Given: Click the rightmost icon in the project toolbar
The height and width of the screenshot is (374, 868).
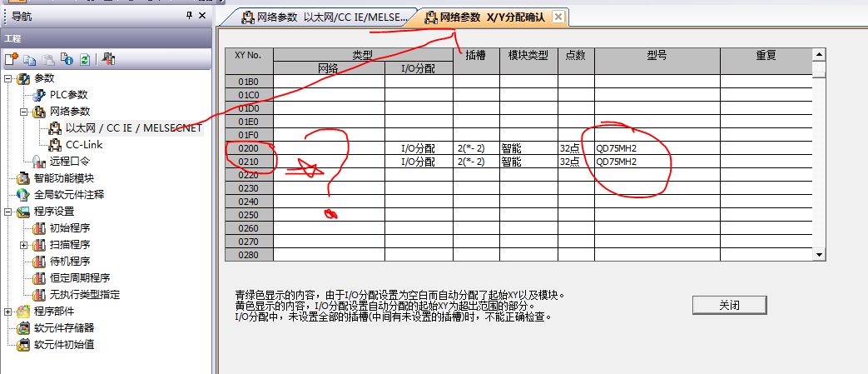Looking at the screenshot, I should 108,59.
